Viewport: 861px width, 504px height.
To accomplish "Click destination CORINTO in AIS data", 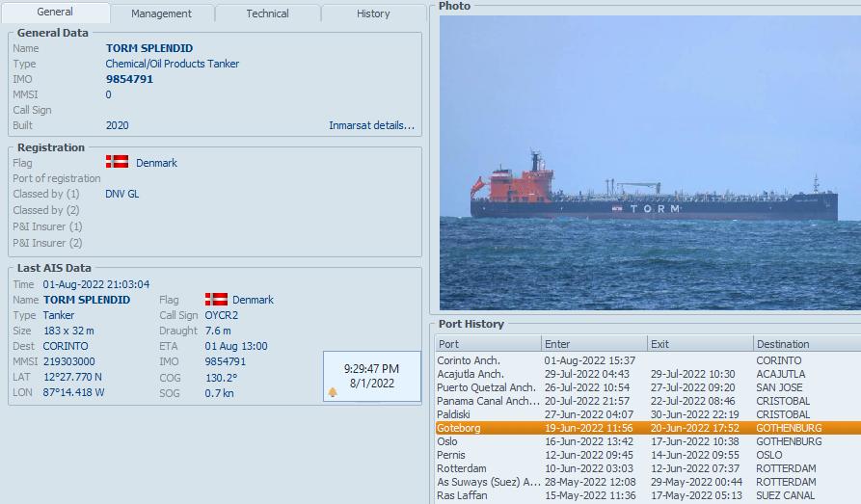I will coord(66,346).
